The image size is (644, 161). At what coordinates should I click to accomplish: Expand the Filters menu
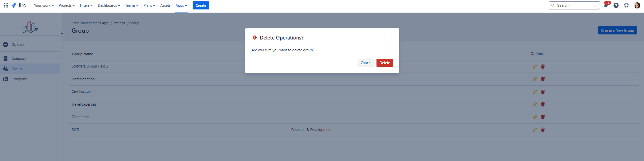[86, 5]
